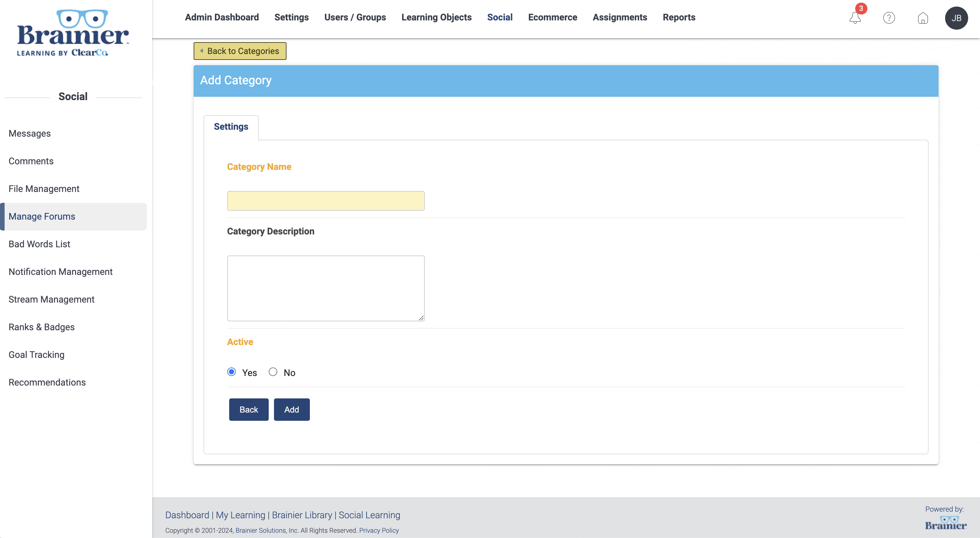Open Ranks & Badges in sidebar
The width and height of the screenshot is (980, 538).
(41, 327)
